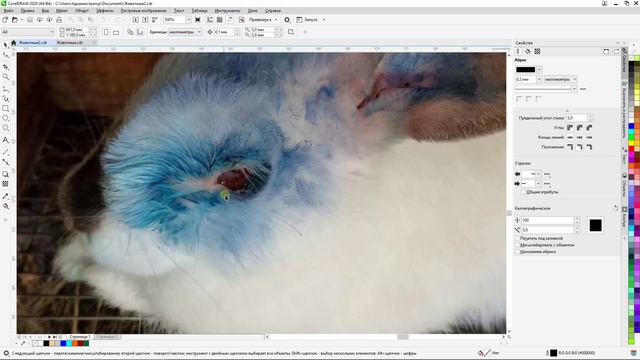This screenshot has height=360, width=640.
Task: Choose round line caps option
Action: pyautogui.click(x=580, y=137)
